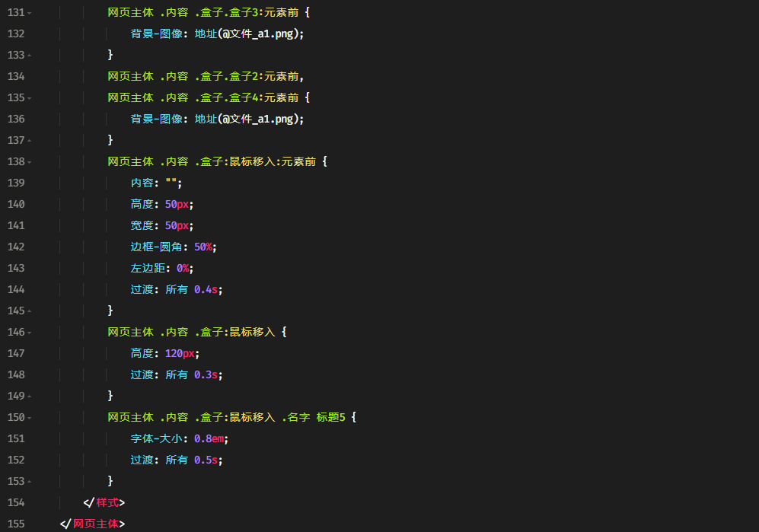The height and width of the screenshot is (532, 759).
Task: Fold the 鼠标移入:元素前 block at line 138
Action: tap(30, 162)
